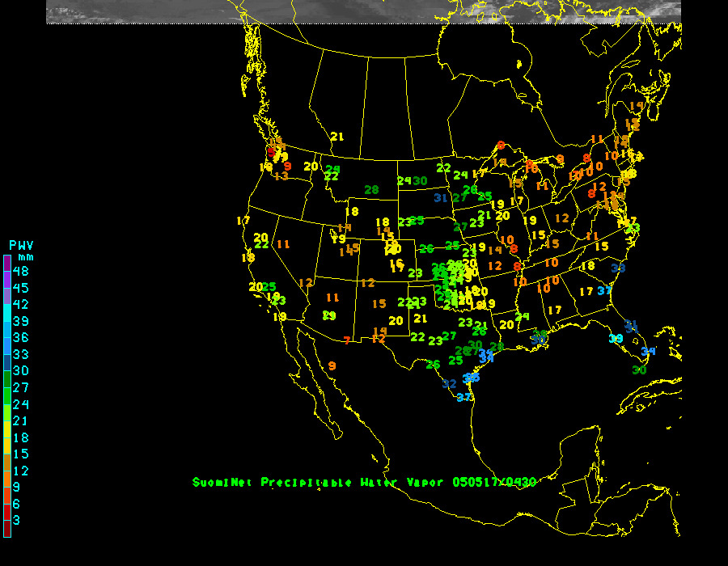The width and height of the screenshot is (728, 566).
Task: Click the PWV legend title
Action: 21,245
